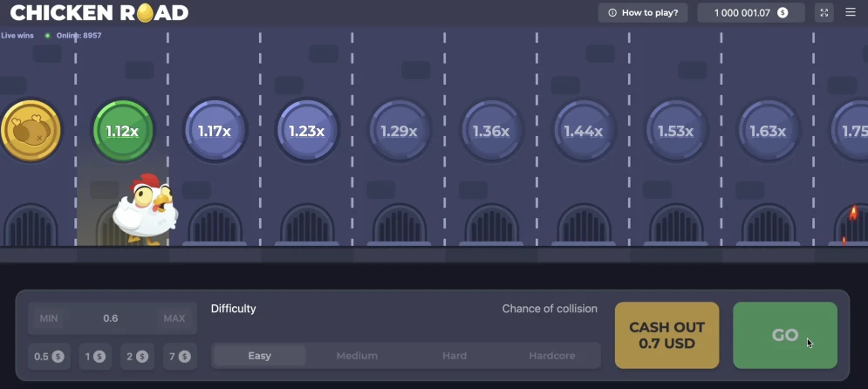Choose the 7 dollar preset bet

click(x=180, y=357)
